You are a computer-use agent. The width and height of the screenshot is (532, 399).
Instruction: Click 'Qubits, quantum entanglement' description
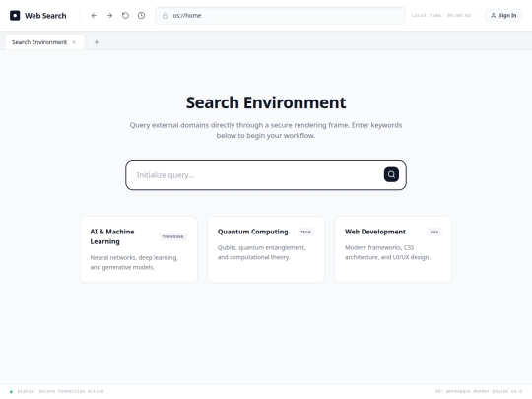click(262, 252)
